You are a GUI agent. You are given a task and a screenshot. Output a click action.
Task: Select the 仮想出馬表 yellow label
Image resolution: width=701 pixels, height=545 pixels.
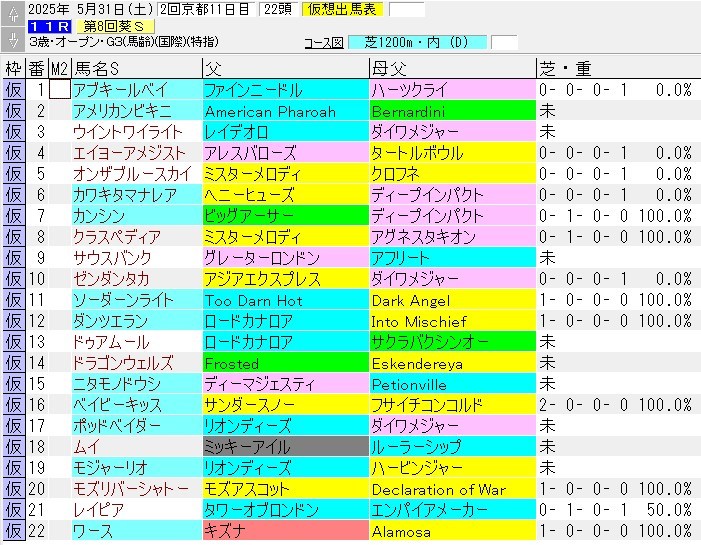(342, 9)
